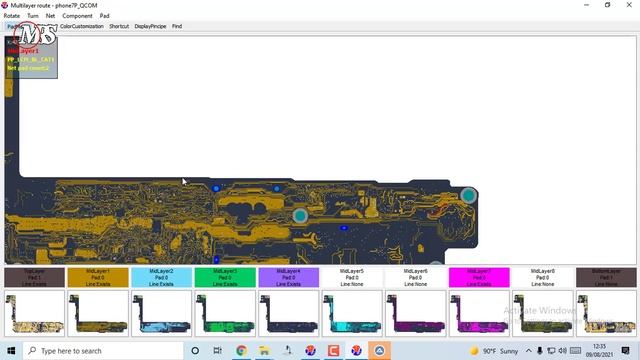Open the BottomLayer board thumbnail
The width and height of the screenshot is (640, 360).
(x=606, y=313)
